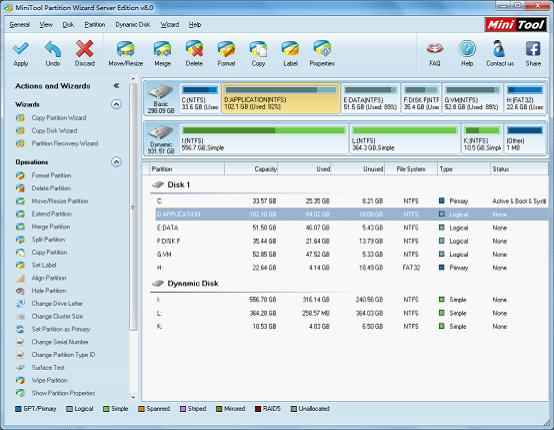The image size is (554, 430).
Task: Choose Set Partition as Primary
Action: 61,329
